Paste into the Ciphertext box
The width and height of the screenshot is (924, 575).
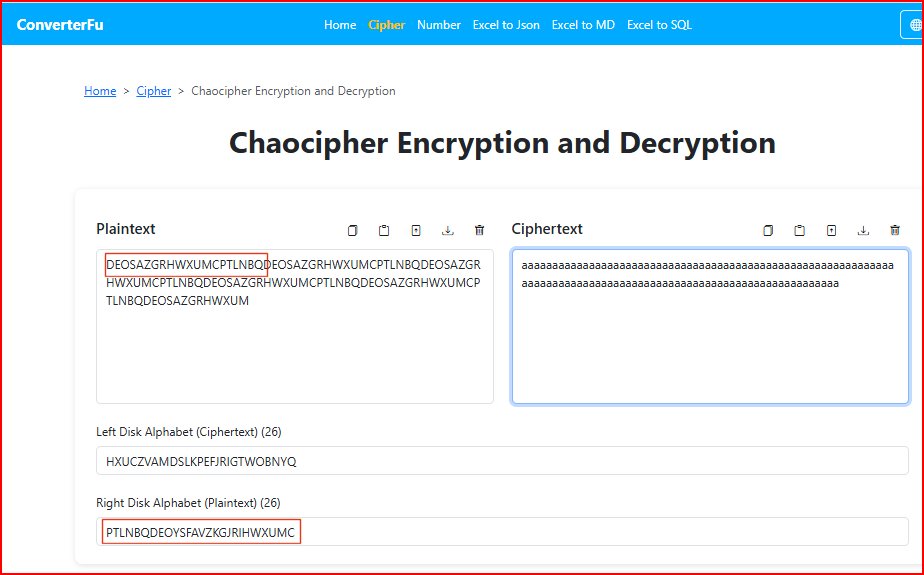[x=800, y=230]
